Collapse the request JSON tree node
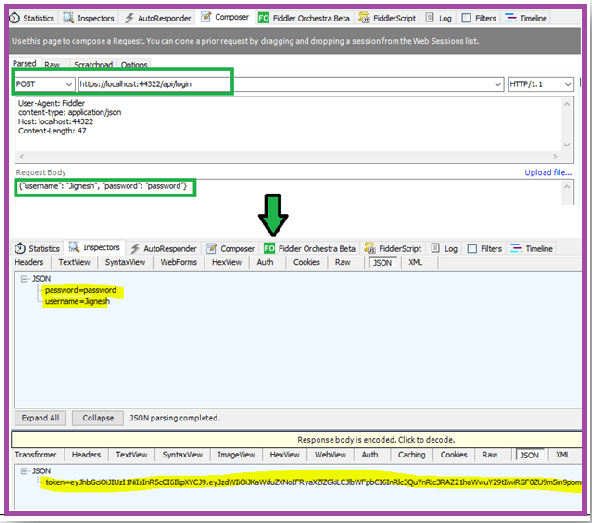The width and height of the screenshot is (592, 523). point(24,279)
